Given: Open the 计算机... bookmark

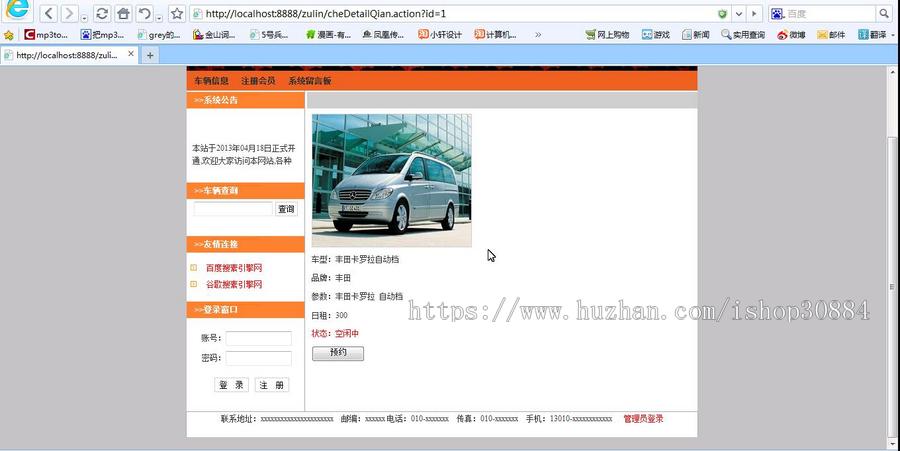Looking at the screenshot, I should click(495, 35).
